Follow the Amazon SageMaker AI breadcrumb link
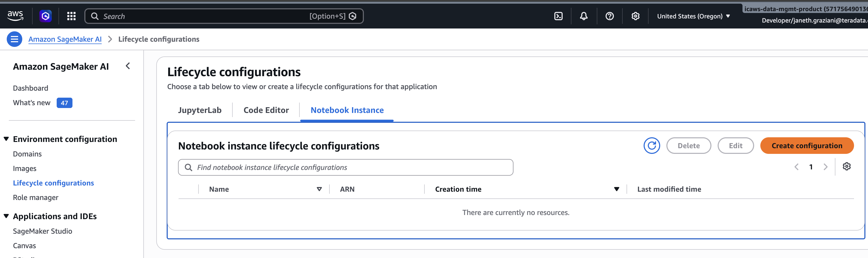This screenshot has width=868, height=258. [65, 39]
